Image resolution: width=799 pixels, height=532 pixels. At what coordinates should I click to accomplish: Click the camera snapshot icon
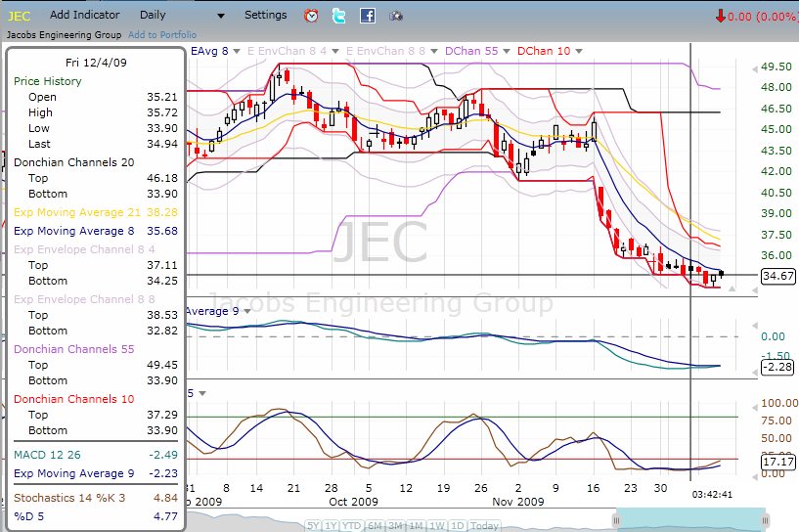[x=396, y=17]
